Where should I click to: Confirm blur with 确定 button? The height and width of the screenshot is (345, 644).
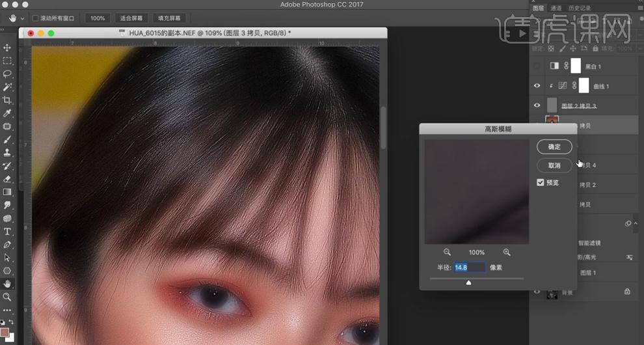point(554,147)
